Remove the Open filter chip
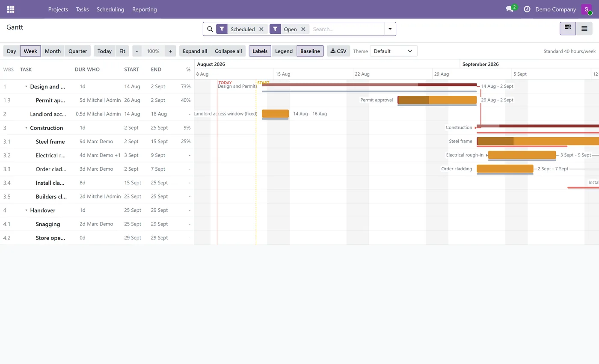 coord(303,29)
